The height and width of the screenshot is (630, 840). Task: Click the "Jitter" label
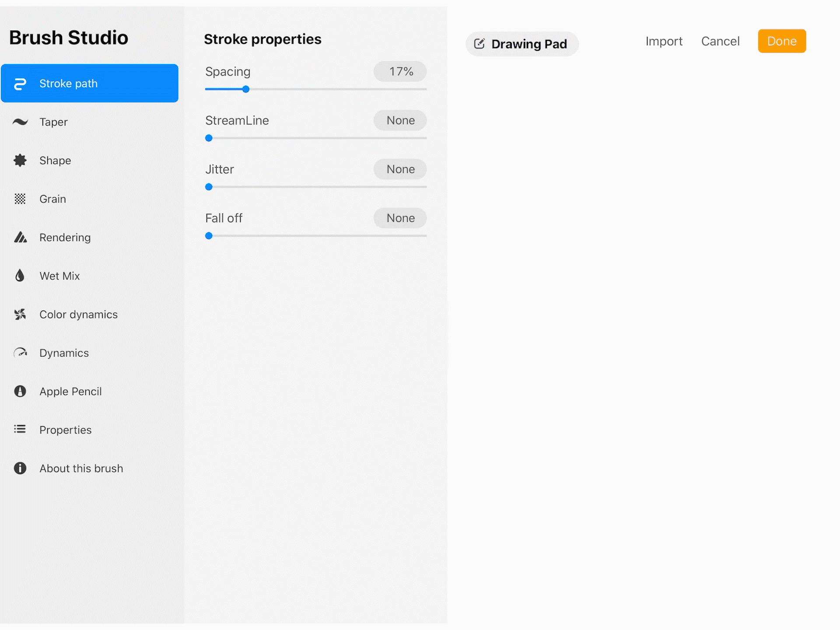pyautogui.click(x=220, y=169)
